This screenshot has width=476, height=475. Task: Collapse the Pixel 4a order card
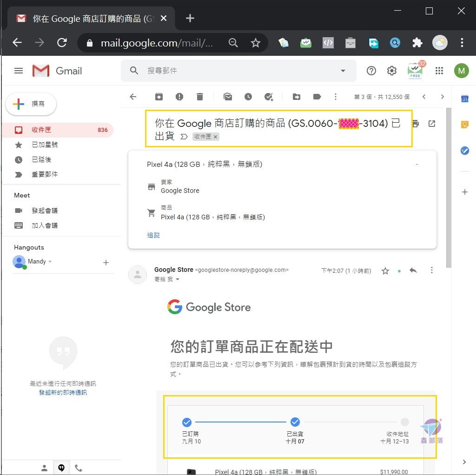(417, 164)
